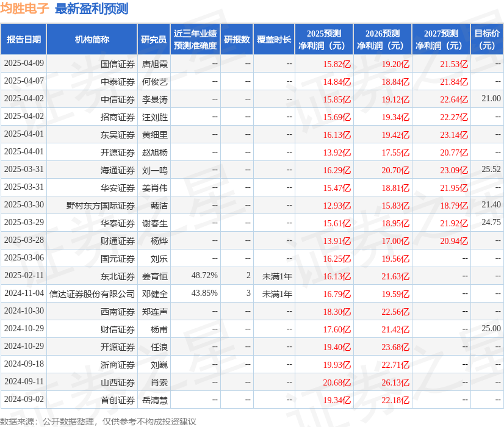Click the 48.72% accuracy value
Viewport: 504px width, 427px height.
point(204,275)
